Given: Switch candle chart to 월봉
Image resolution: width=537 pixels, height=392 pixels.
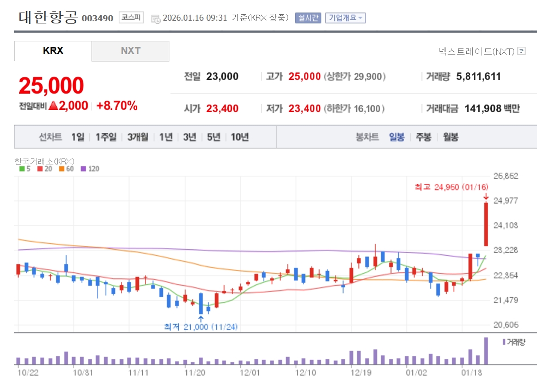Looking at the screenshot, I should point(450,137).
